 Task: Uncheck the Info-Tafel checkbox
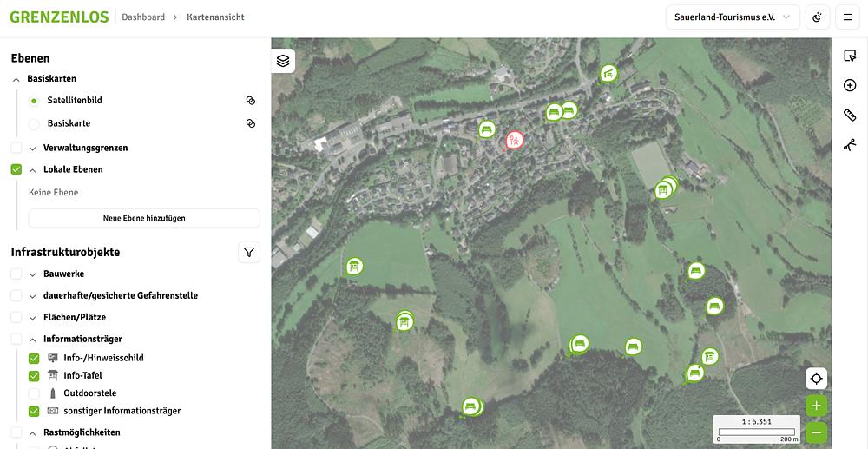(35, 376)
